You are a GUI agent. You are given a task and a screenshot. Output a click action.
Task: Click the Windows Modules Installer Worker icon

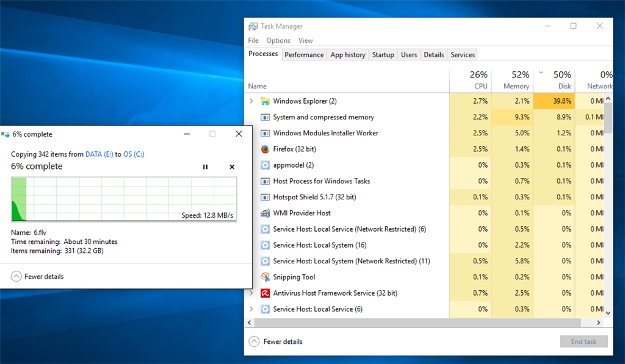pos(265,133)
